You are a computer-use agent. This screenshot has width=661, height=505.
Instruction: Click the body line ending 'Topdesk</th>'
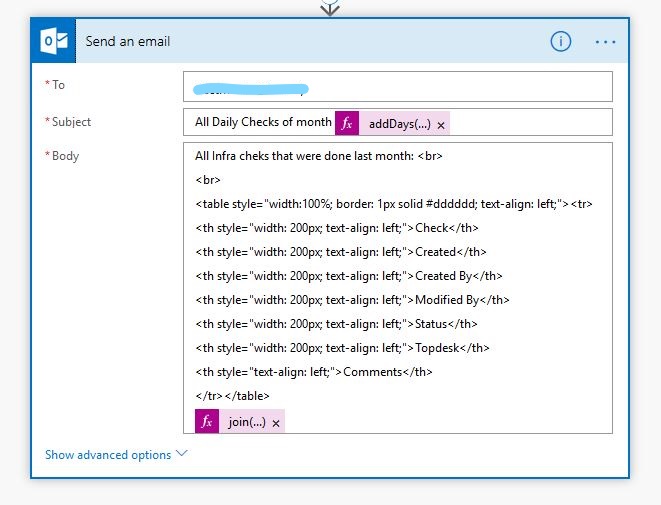point(342,348)
